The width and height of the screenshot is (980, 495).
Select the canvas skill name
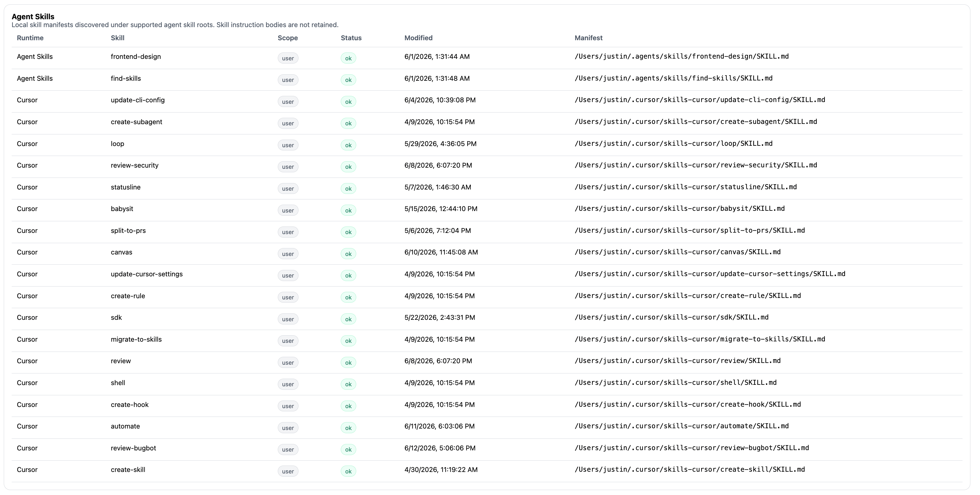pos(122,252)
